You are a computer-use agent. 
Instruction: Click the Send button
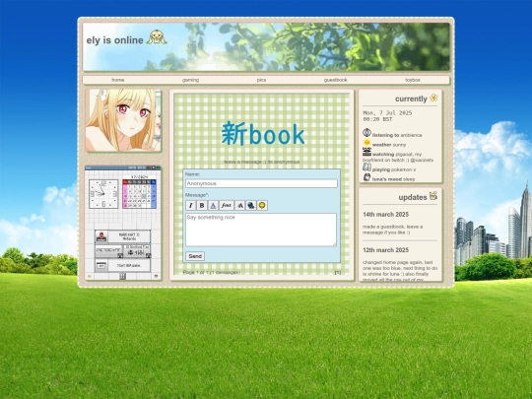pyautogui.click(x=195, y=256)
